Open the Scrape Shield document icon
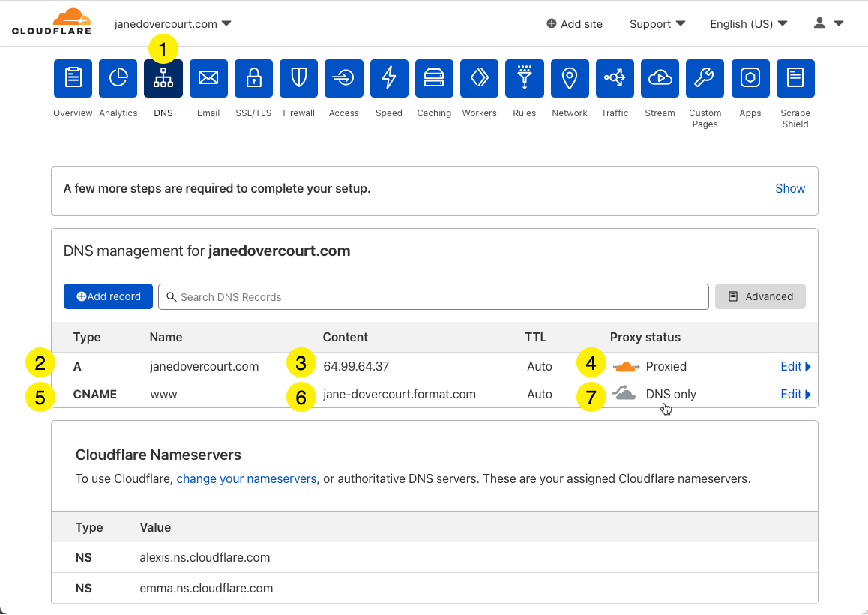Screen dimensions: 868x615 (x=795, y=78)
